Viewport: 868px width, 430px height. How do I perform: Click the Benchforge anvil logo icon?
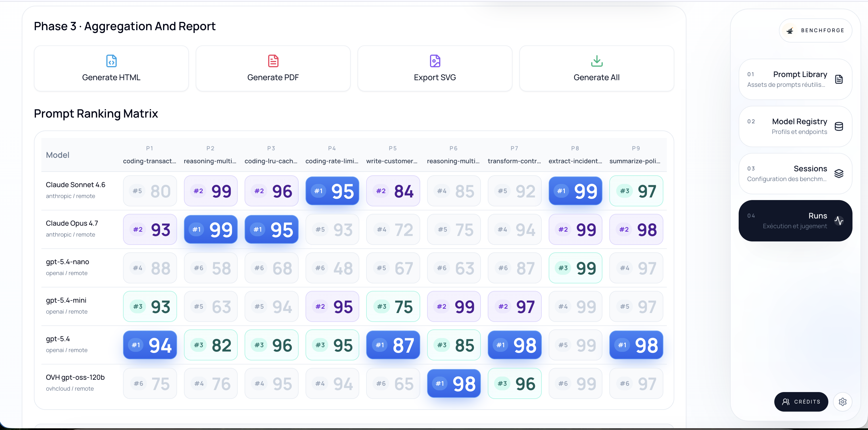pos(790,31)
